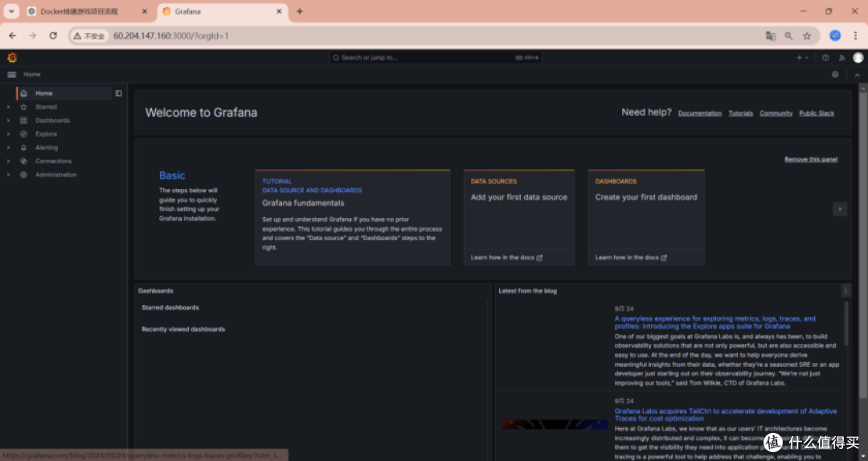Click the Connections sidebar icon

point(24,161)
